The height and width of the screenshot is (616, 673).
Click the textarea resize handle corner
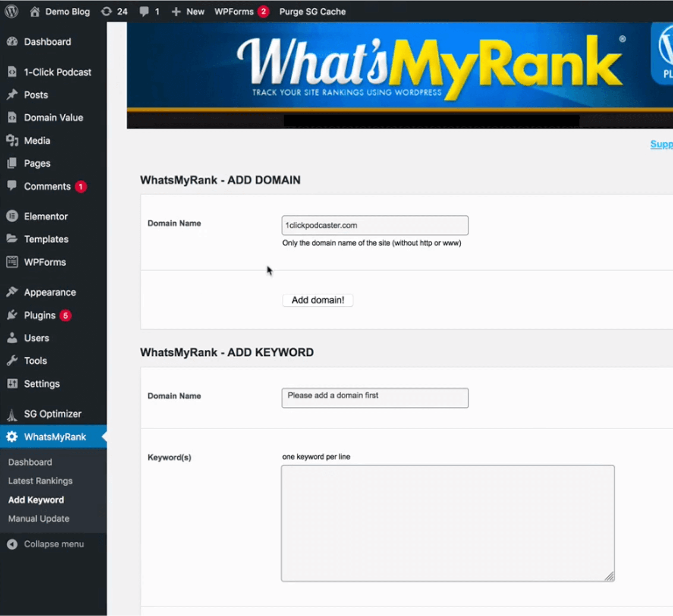(x=609, y=576)
